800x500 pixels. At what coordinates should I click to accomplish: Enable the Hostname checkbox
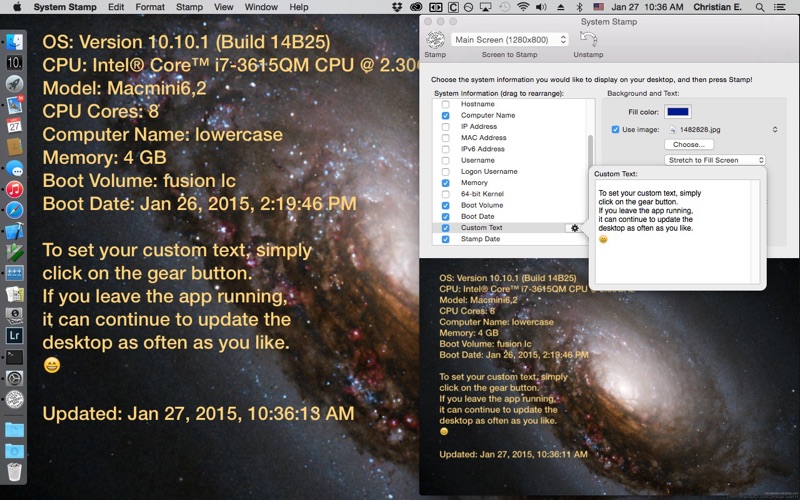(x=445, y=104)
